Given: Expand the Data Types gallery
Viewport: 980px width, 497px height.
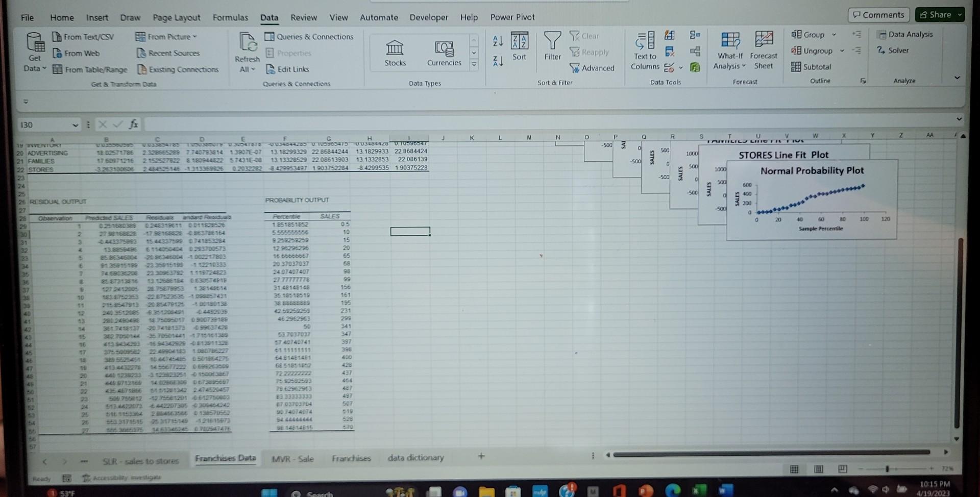Looking at the screenshot, I should click(x=474, y=64).
